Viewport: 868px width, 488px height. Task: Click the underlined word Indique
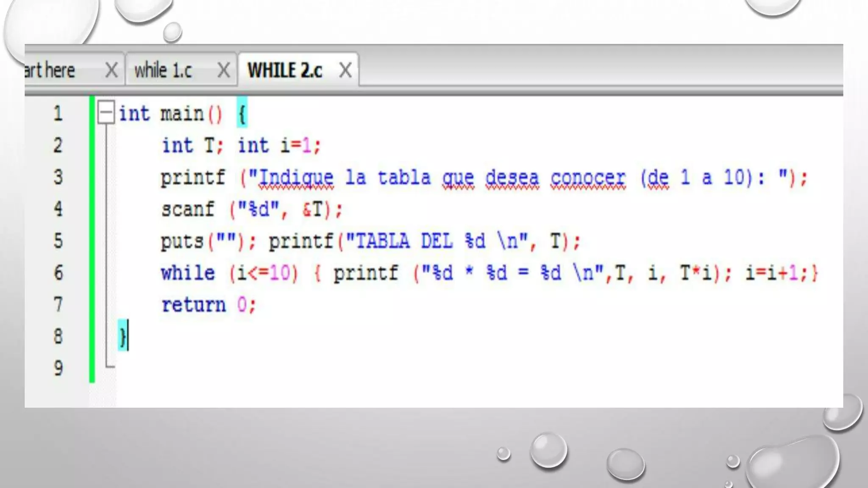(296, 177)
